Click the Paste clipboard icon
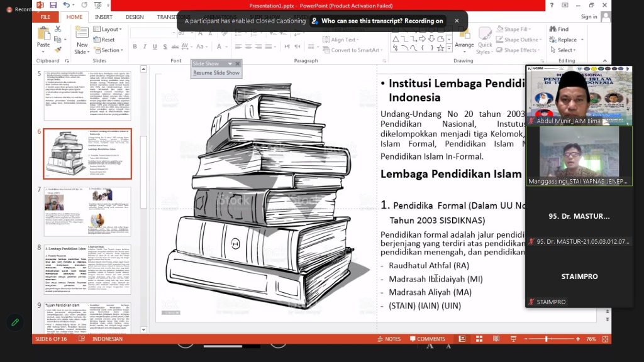The height and width of the screenshot is (362, 644). pyautogui.click(x=43, y=36)
